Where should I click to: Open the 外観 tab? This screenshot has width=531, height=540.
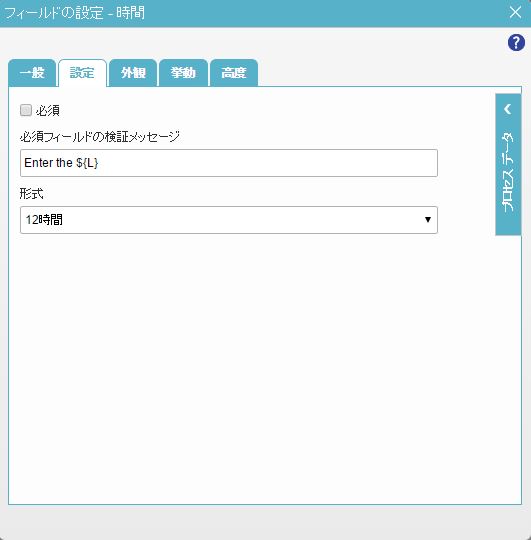pyautogui.click(x=133, y=73)
